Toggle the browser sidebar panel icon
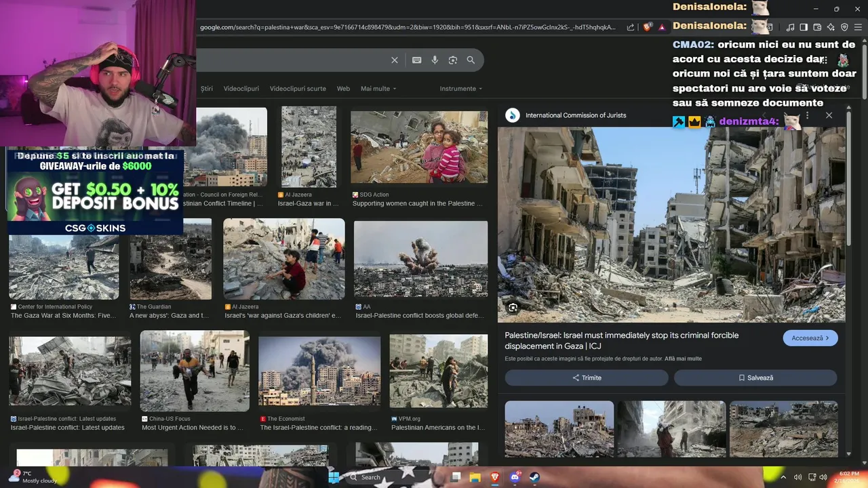 (804, 27)
